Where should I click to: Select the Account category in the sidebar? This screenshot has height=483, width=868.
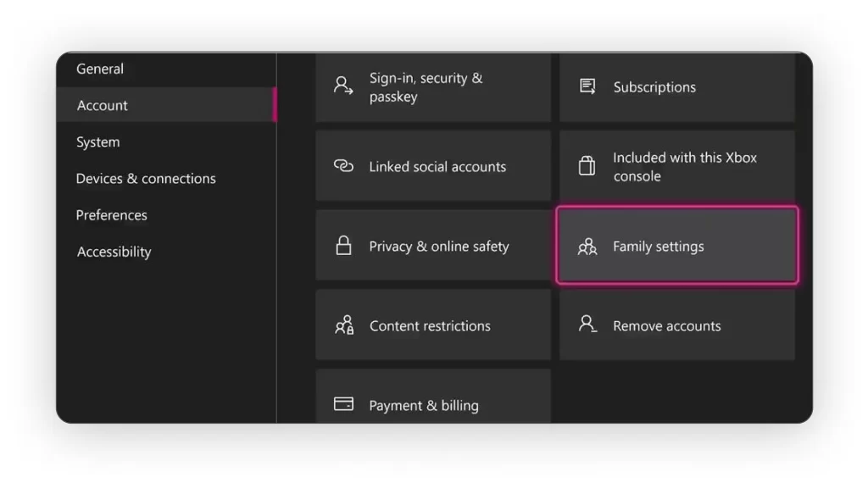103,106
